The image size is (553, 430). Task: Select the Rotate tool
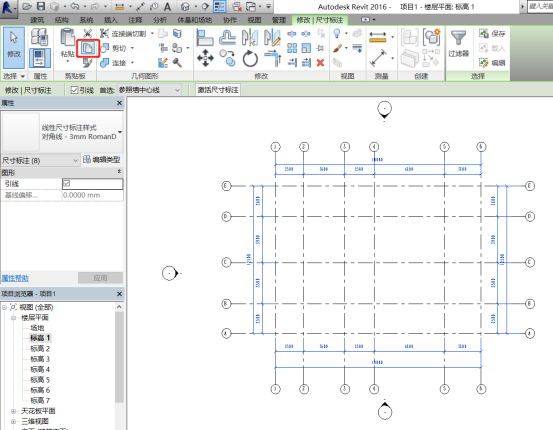pos(250,59)
